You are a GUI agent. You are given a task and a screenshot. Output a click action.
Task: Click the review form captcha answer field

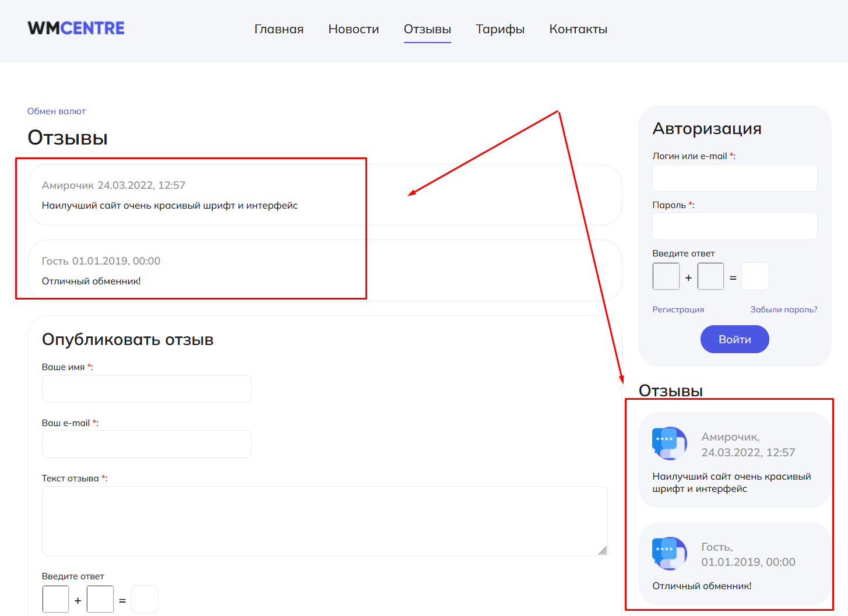[145, 599]
